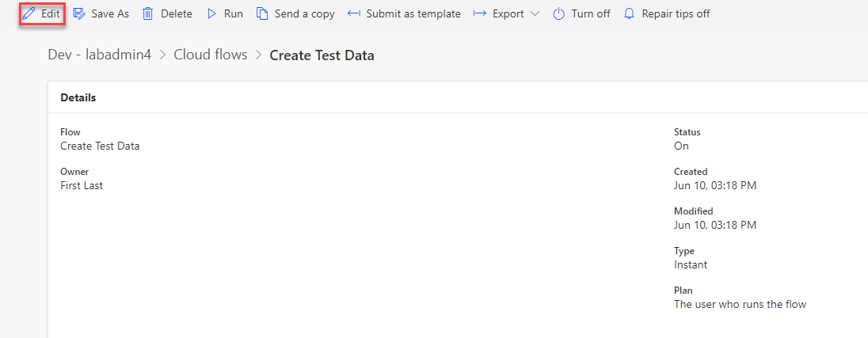
Task: Click the Repair tips bell icon
Action: [x=629, y=13]
